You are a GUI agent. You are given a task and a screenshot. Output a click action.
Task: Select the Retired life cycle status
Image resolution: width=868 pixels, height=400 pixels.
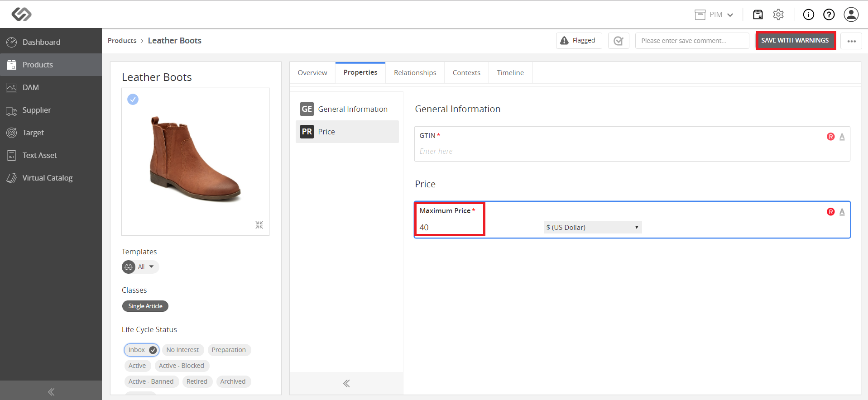[x=197, y=381]
